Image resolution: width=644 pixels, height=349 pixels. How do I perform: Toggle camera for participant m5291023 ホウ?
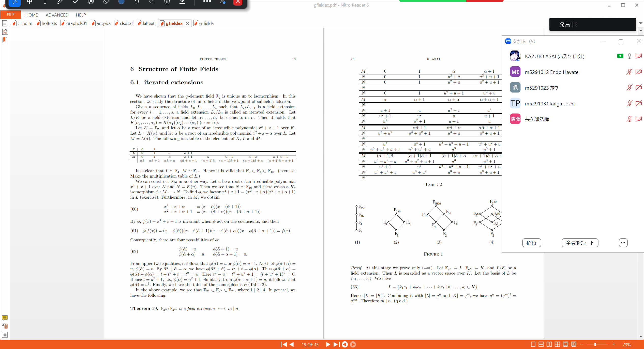tap(639, 87)
